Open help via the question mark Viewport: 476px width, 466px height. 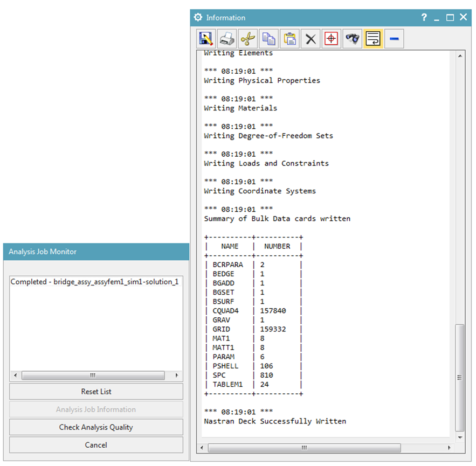[x=424, y=17]
